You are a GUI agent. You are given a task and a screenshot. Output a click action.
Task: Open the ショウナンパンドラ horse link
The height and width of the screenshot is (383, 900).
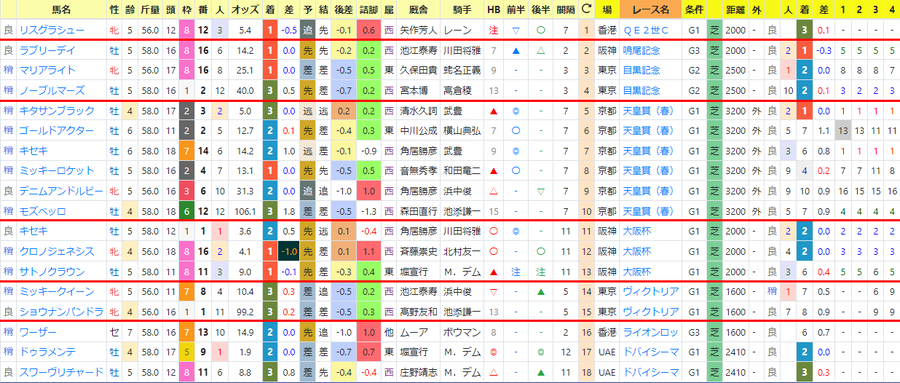click(61, 312)
